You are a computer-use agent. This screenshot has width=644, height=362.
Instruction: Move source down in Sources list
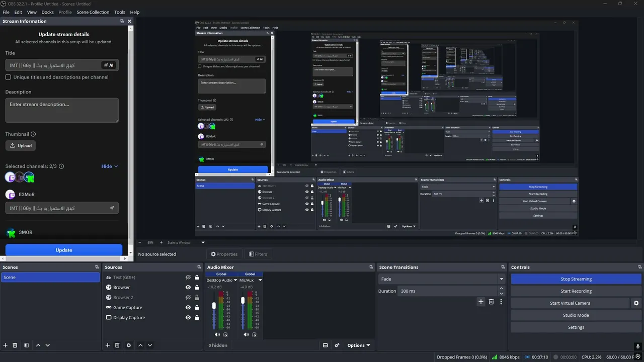tap(150, 345)
